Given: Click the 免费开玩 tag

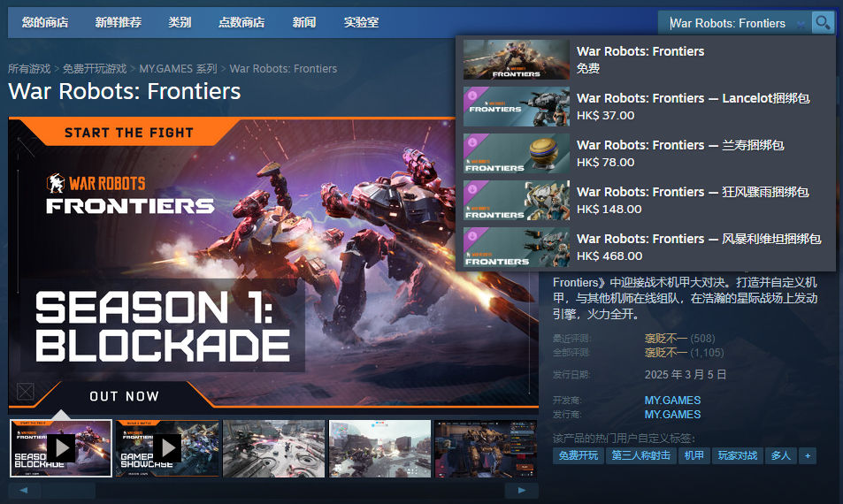Looking at the screenshot, I should [x=578, y=455].
